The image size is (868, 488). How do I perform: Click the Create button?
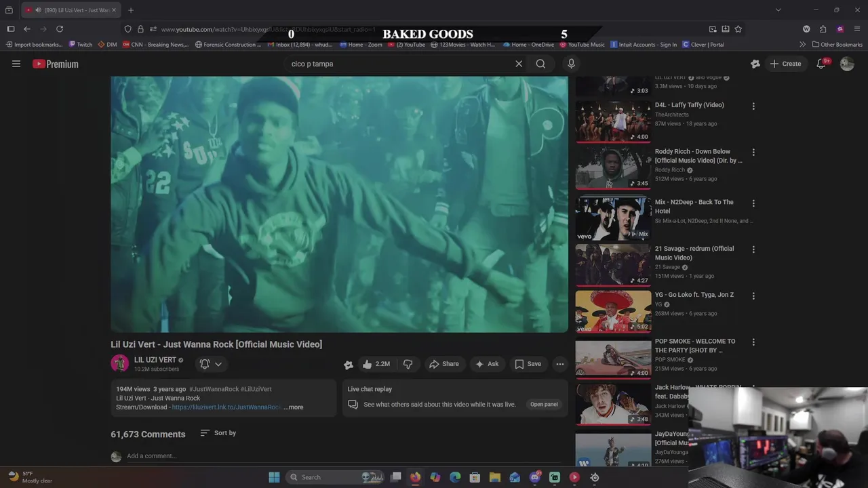[785, 64]
